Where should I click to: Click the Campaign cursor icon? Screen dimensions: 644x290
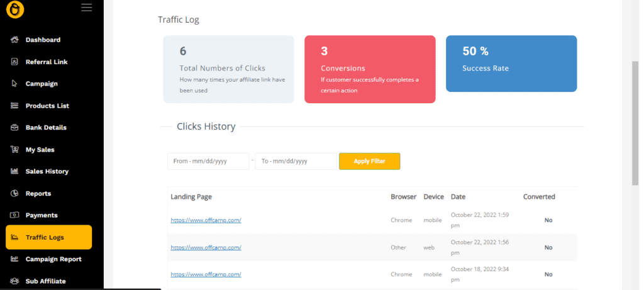(14, 84)
